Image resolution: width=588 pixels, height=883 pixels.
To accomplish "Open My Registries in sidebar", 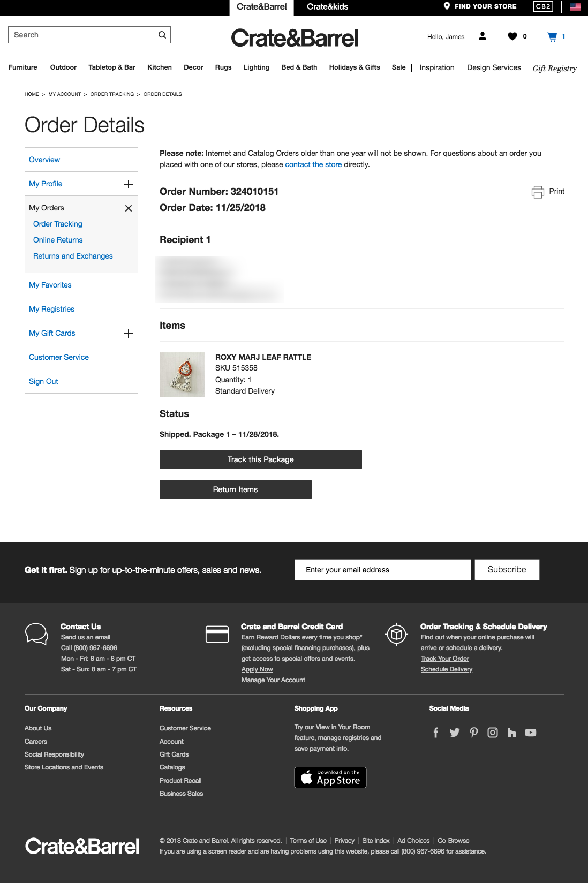I will point(51,309).
